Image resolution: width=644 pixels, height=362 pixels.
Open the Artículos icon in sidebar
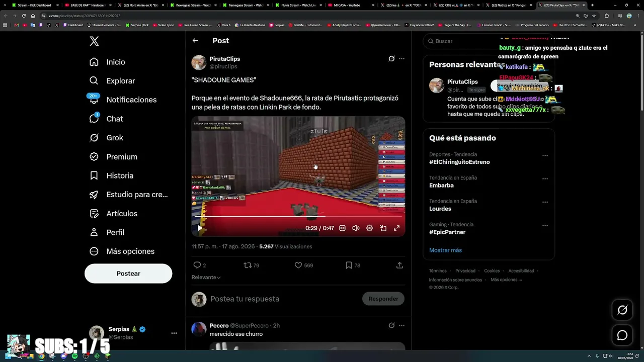[94, 214]
